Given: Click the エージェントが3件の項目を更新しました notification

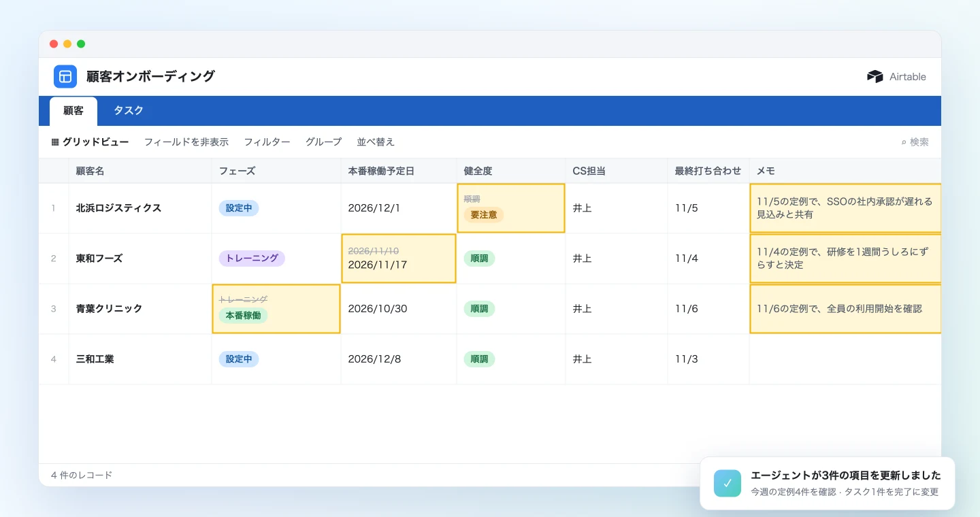Looking at the screenshot, I should coord(827,483).
